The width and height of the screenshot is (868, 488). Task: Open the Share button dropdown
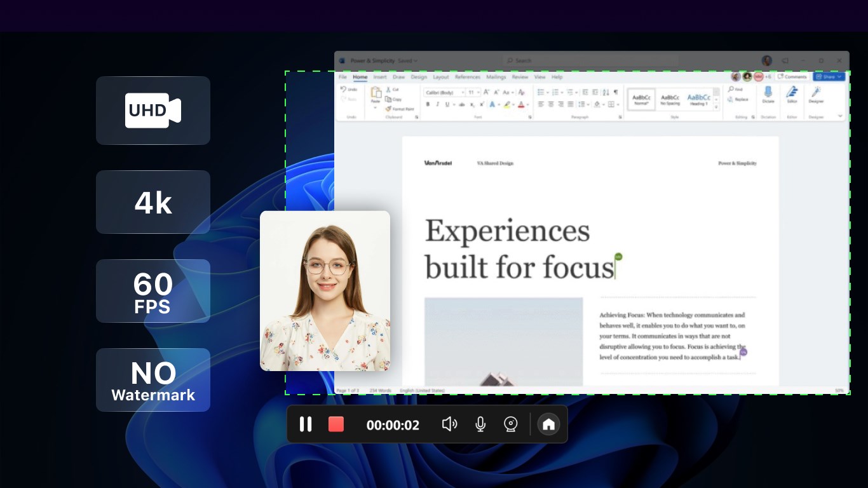click(829, 77)
